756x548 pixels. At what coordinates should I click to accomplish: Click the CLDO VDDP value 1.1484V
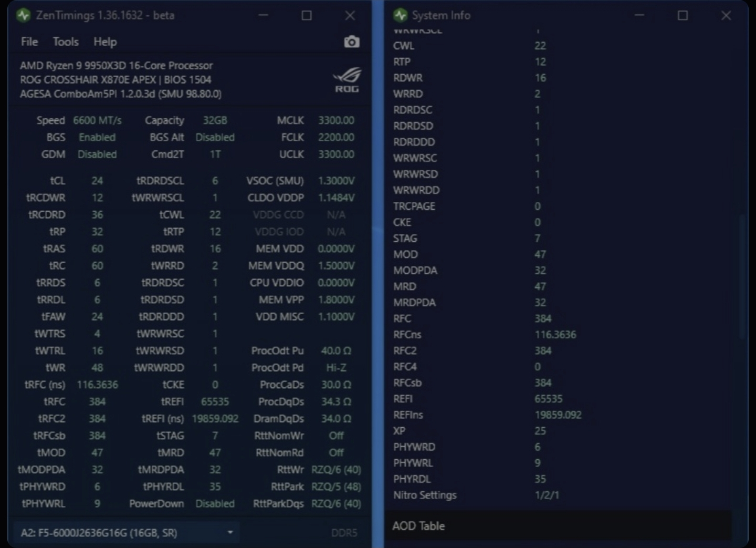pos(336,198)
